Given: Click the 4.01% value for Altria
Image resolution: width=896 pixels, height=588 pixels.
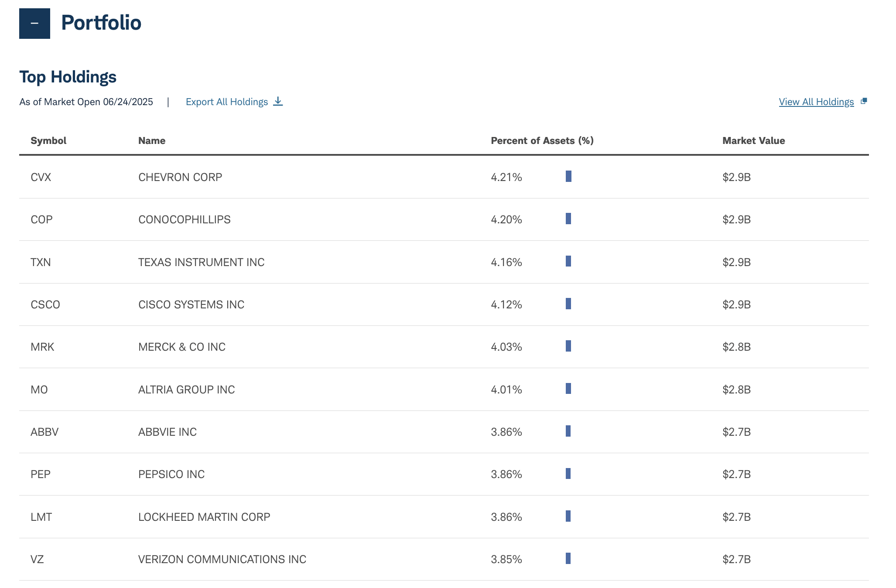Looking at the screenshot, I should click(506, 390).
